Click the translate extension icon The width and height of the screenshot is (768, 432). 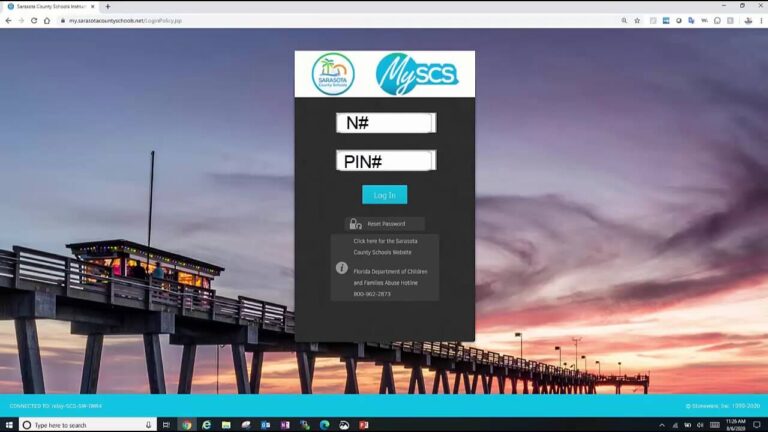coord(691,21)
